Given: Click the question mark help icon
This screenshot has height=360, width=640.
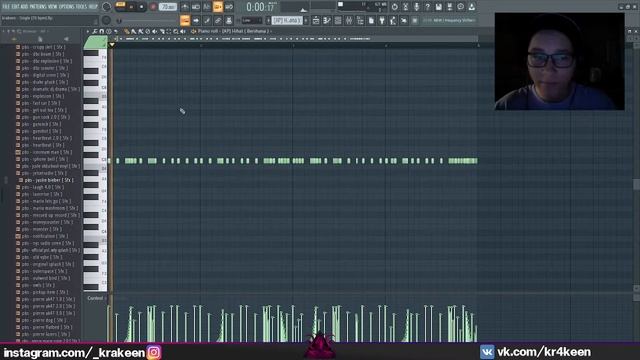Looking at the screenshot, I should point(427,7).
